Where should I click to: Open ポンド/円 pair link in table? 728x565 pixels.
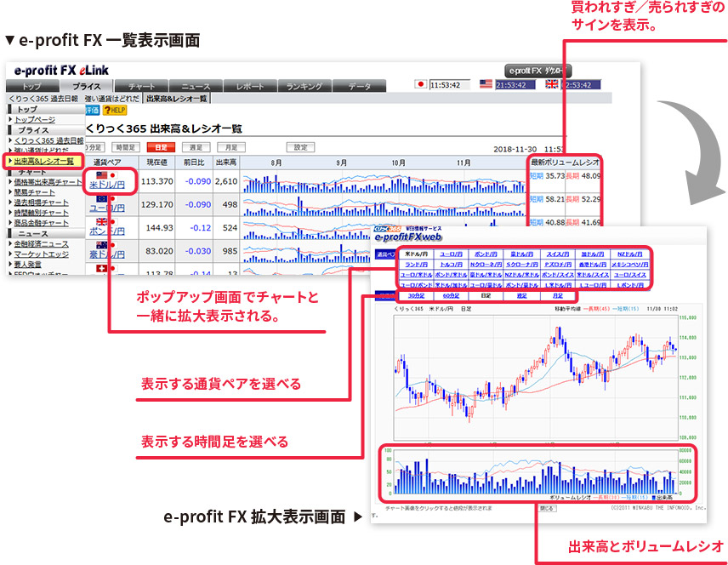click(x=107, y=231)
